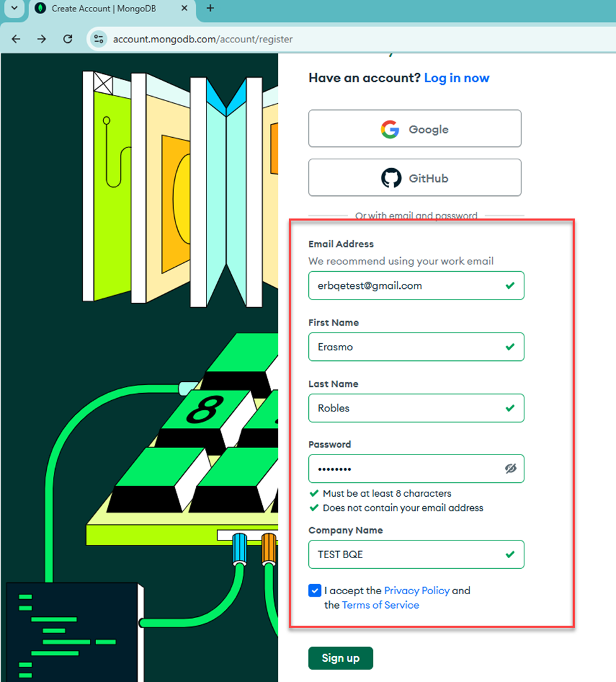Click the email field valid checkmark
The height and width of the screenshot is (682, 616).
click(x=510, y=286)
